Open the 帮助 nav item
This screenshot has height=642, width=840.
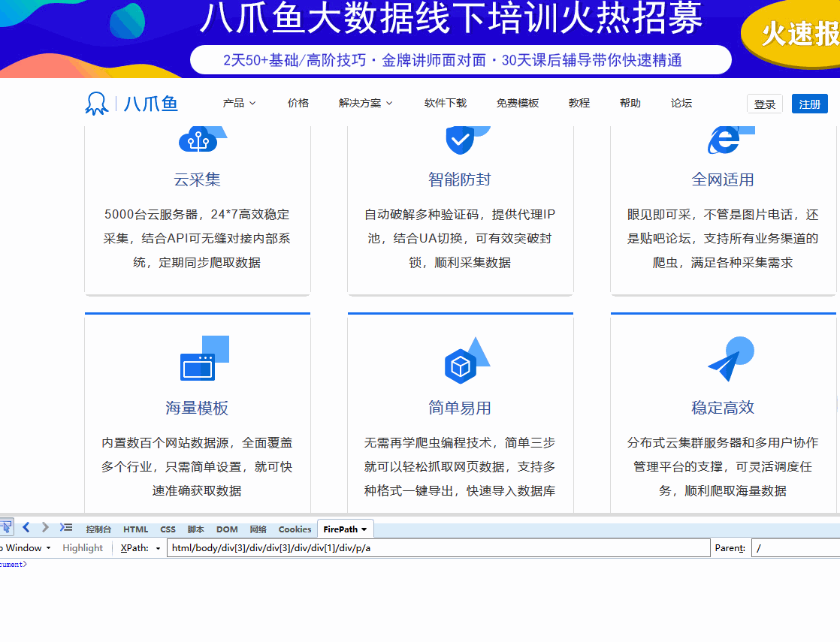click(x=630, y=103)
